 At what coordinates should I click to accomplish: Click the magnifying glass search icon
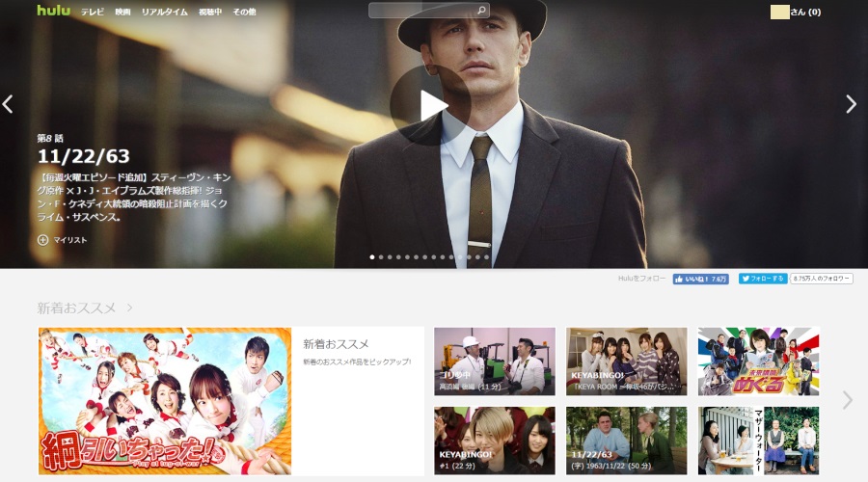(481, 10)
